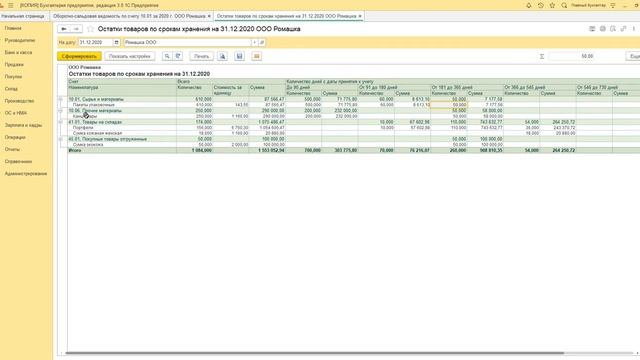This screenshot has width=640, height=360.
Task: Click the organization field Ромашка ООО
Action: [x=187, y=42]
